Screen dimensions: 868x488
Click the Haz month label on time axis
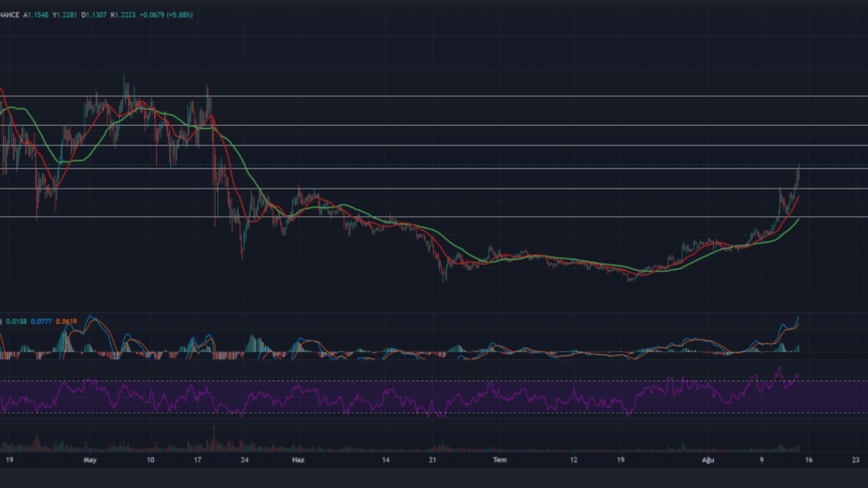297,459
